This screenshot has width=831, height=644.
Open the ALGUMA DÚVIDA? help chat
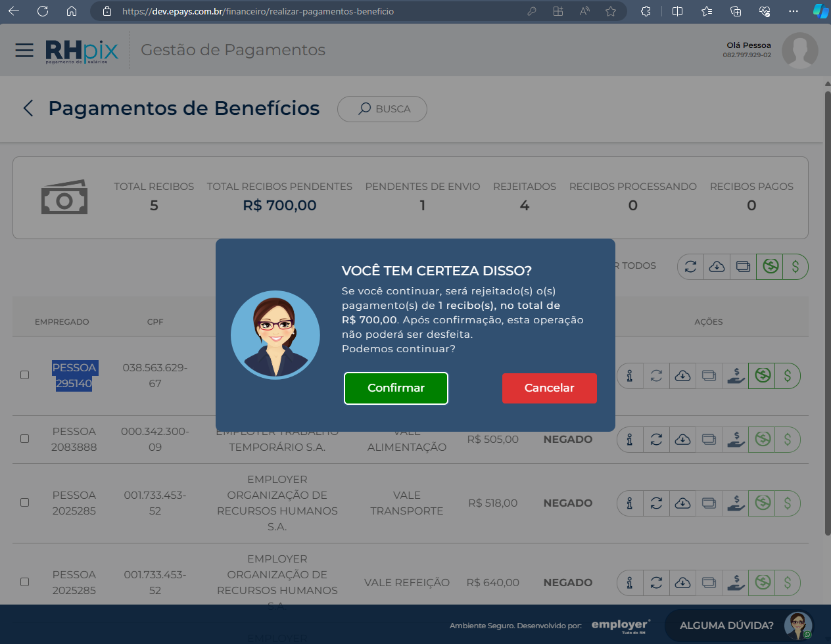[740, 626]
